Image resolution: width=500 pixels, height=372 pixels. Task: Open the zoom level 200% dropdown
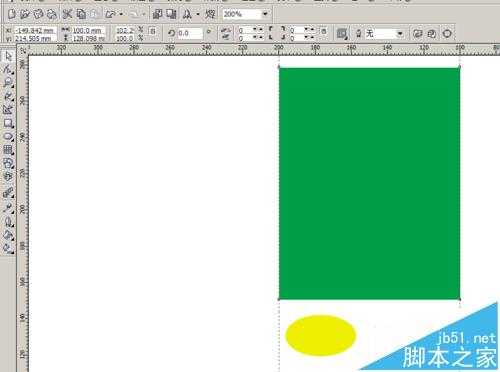[265, 14]
